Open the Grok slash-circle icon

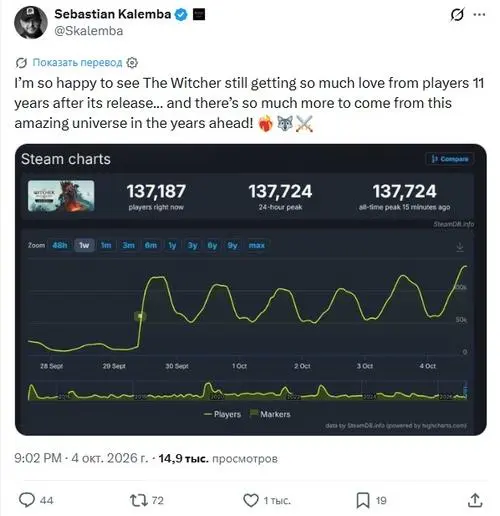click(x=457, y=15)
